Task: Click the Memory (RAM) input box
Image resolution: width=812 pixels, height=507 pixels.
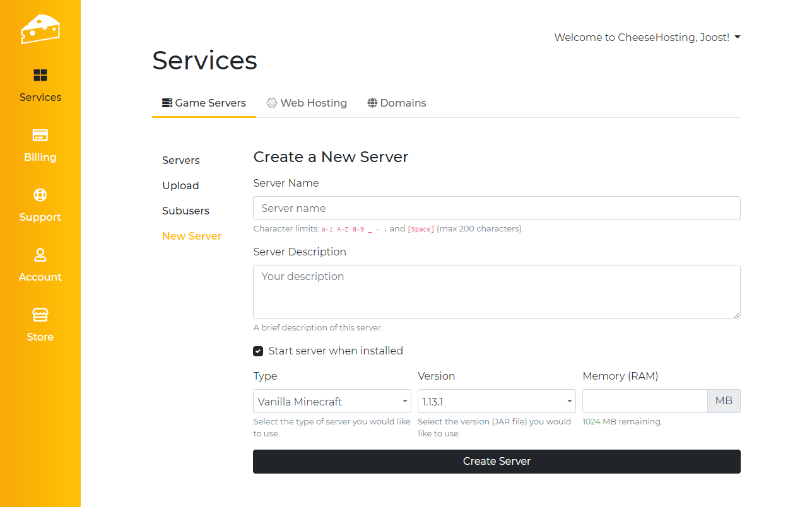Action: point(644,401)
